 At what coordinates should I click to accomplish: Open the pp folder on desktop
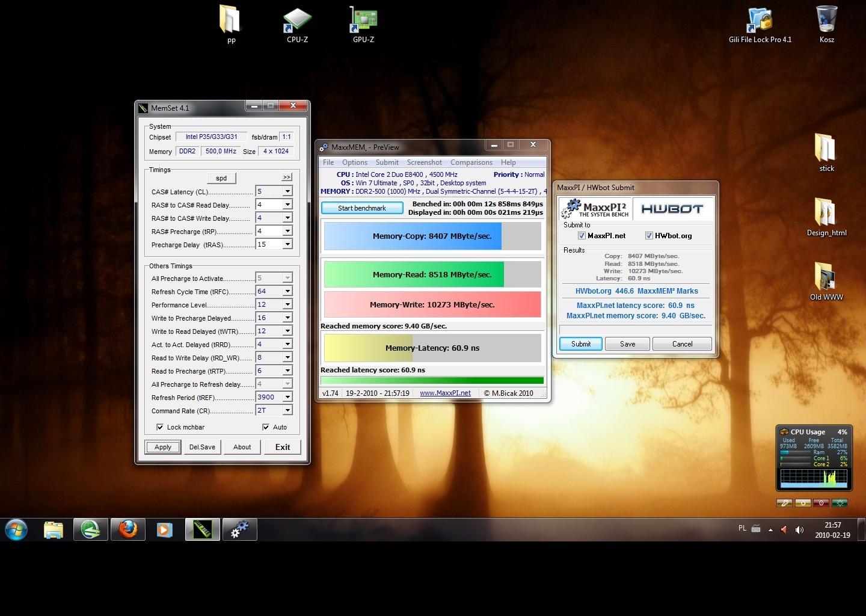231,25
